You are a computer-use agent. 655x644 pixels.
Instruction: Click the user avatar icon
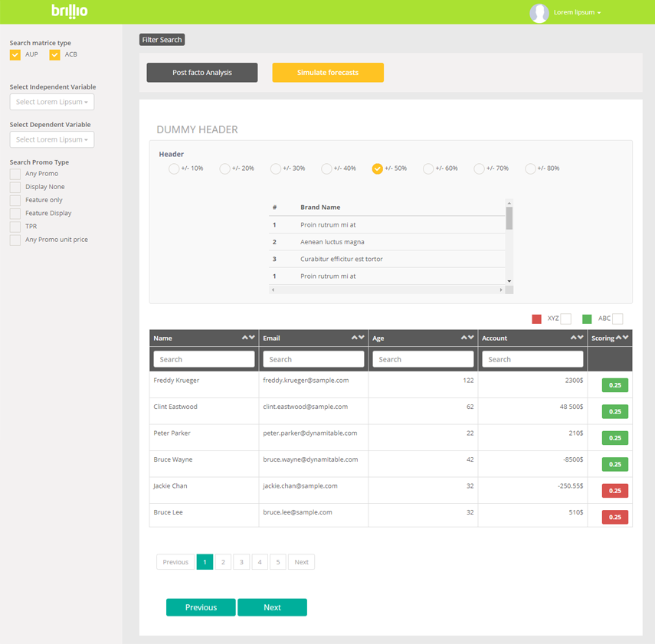[x=539, y=13]
